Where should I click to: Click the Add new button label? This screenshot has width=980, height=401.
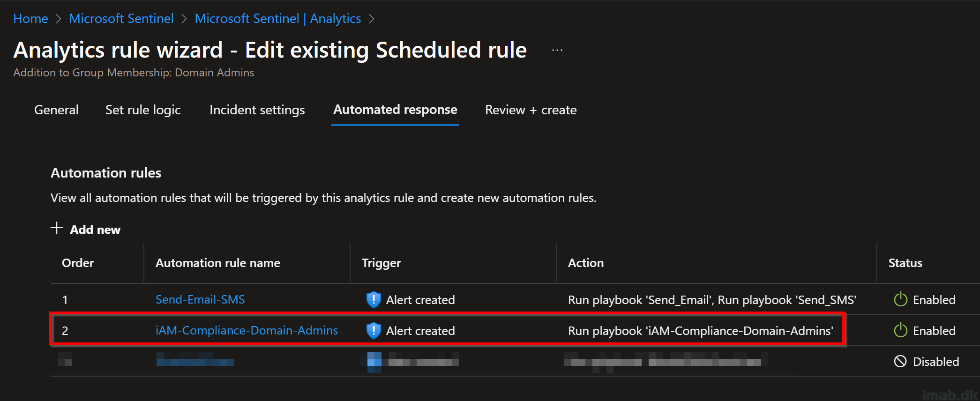[x=95, y=230]
